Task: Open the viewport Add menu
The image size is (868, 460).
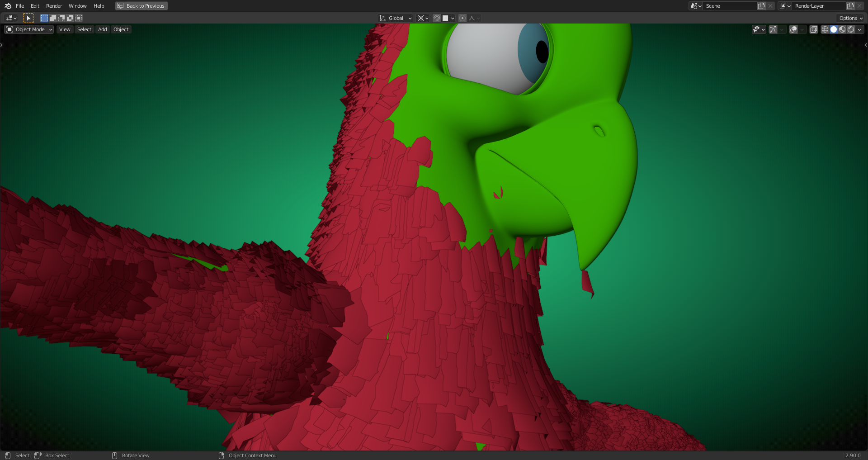Action: pos(103,29)
